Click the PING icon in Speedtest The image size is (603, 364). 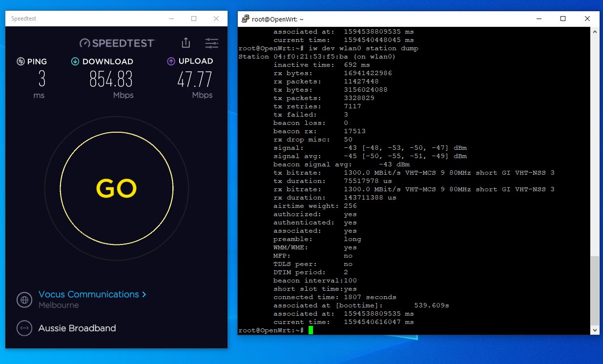point(21,61)
